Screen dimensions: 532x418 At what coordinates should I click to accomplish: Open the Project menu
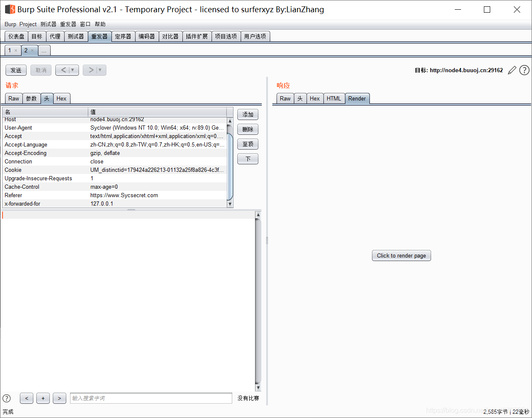coord(28,24)
